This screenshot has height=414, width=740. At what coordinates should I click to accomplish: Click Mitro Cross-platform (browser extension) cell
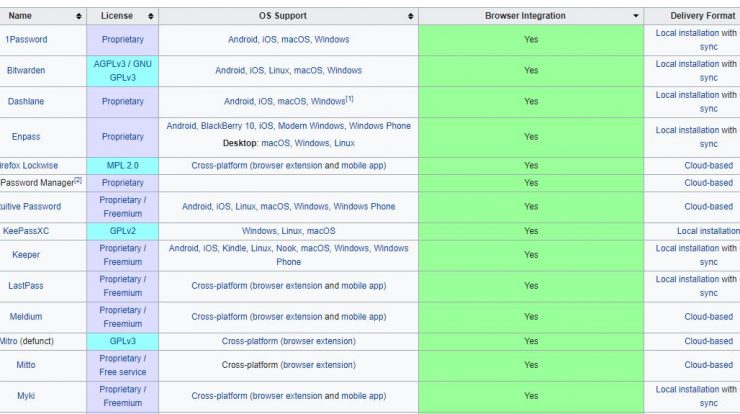tap(289, 341)
